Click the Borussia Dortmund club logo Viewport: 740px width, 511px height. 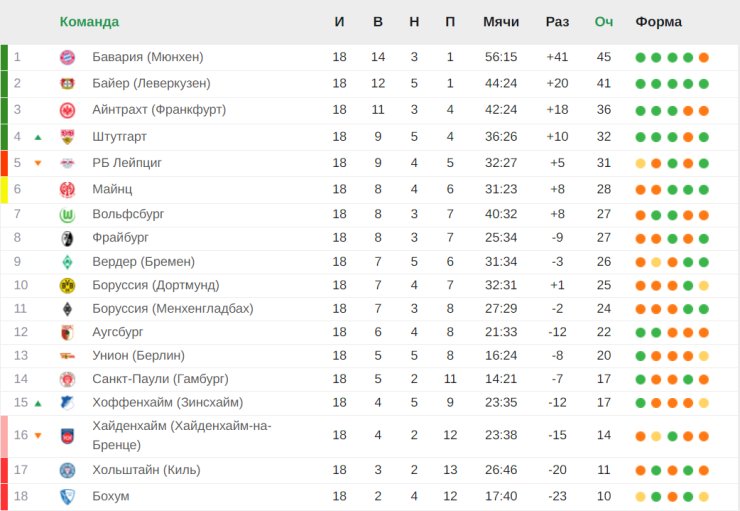[x=67, y=285]
